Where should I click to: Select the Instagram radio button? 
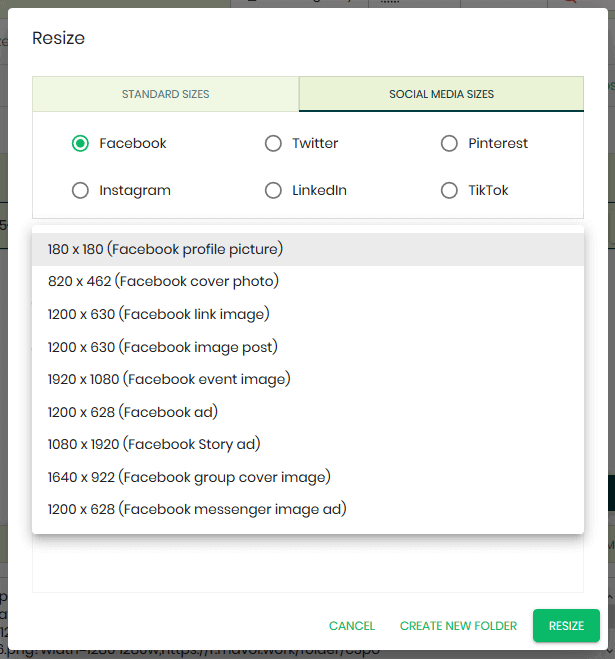(80, 190)
